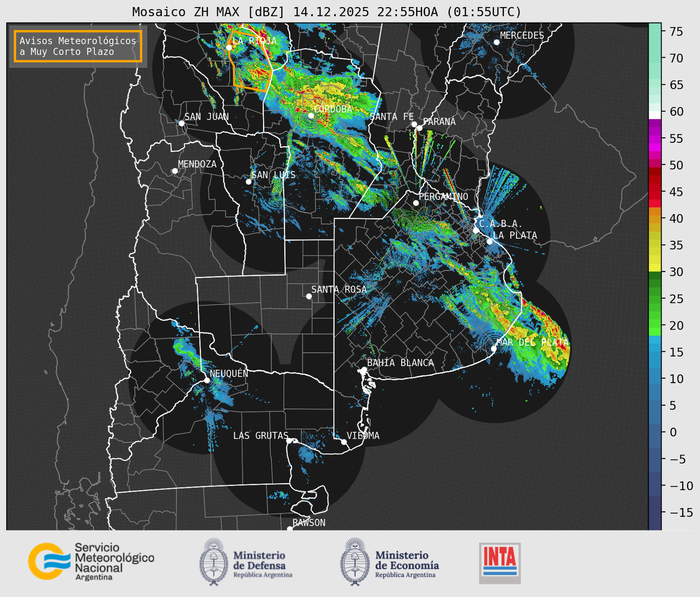Viewport: 700px width, 597px height.
Task: Click the MERCEDES city marker
Action: (497, 42)
